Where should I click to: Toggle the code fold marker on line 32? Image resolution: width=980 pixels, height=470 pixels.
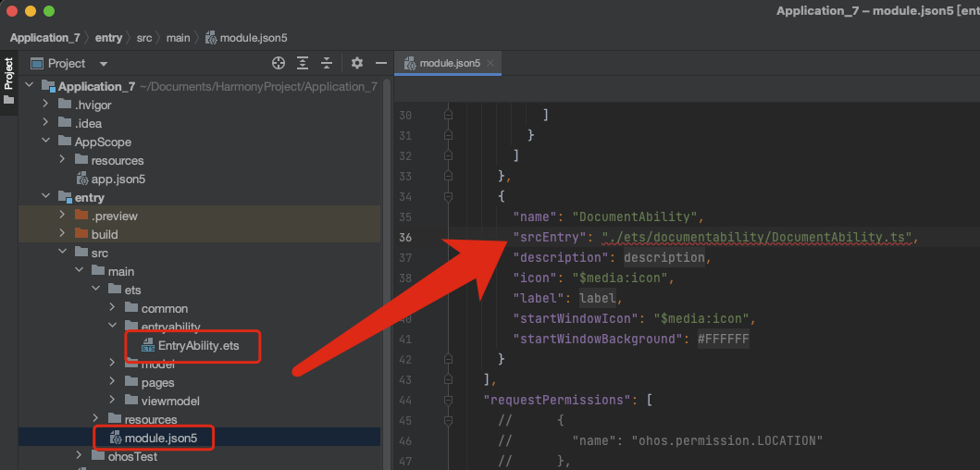coord(448,155)
